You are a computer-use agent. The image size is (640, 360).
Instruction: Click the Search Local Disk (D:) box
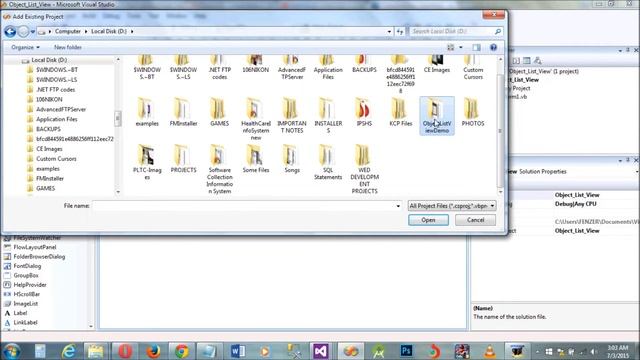coord(456,31)
